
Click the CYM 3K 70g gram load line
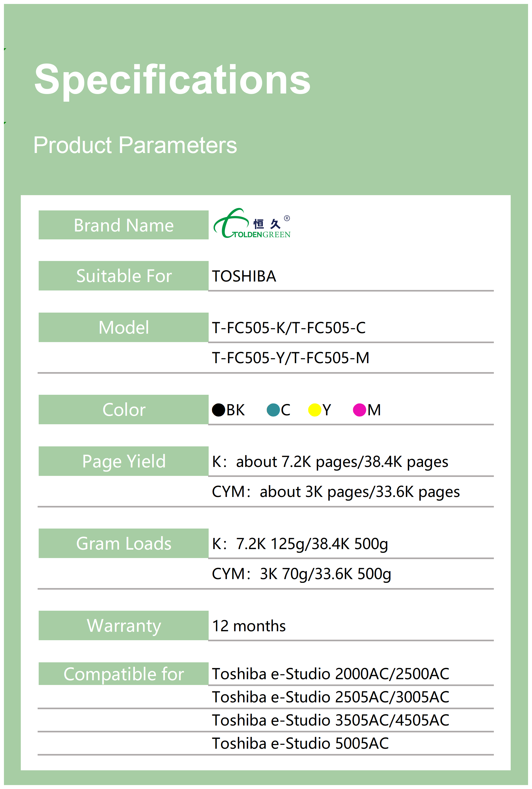point(301,574)
